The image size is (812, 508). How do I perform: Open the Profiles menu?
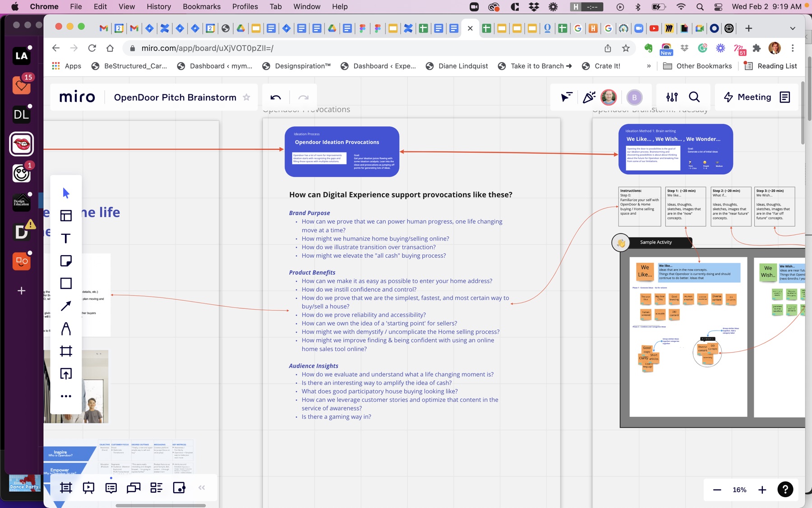pos(245,6)
